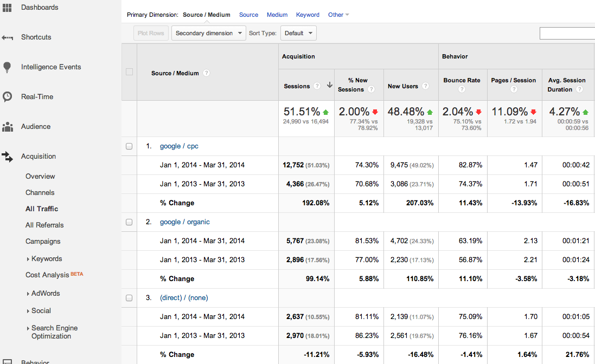Toggle the Sessions sort direction arrow
This screenshot has height=364, width=595.
[x=329, y=86]
